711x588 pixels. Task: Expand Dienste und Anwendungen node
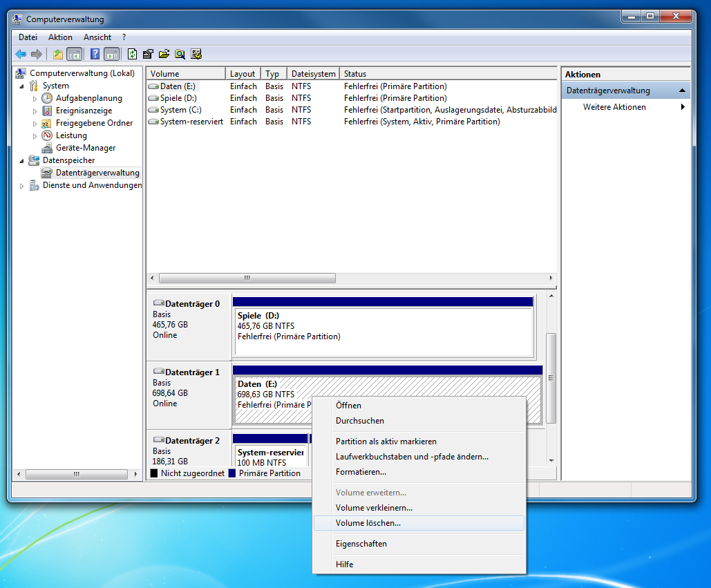coord(22,186)
